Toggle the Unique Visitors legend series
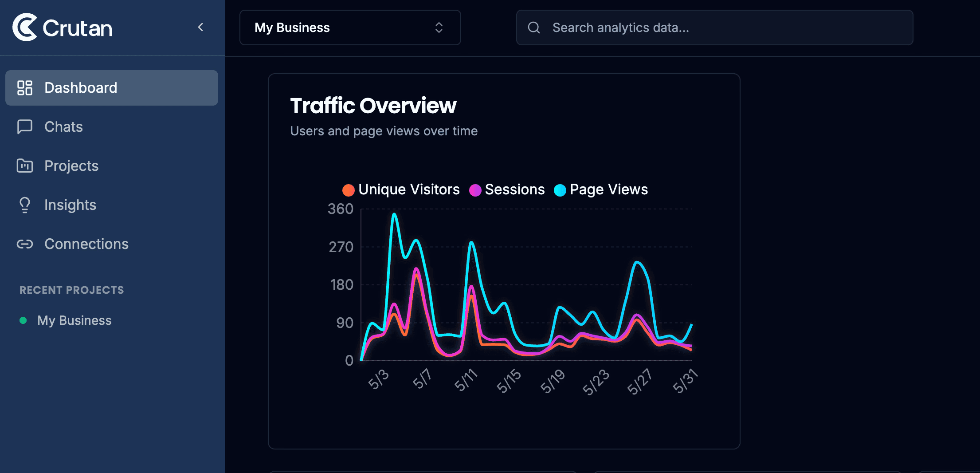 [x=401, y=190]
